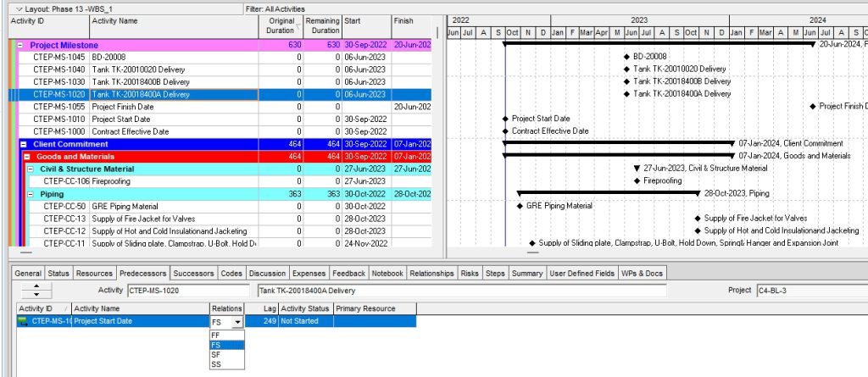The width and height of the screenshot is (868, 377).
Task: Click the Project field C4-BL-3
Action: point(811,290)
